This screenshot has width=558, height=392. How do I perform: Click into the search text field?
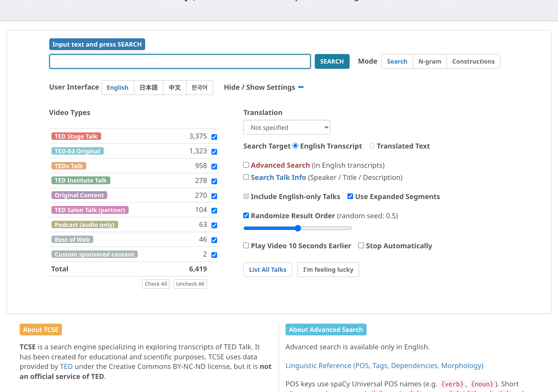pyautogui.click(x=180, y=61)
